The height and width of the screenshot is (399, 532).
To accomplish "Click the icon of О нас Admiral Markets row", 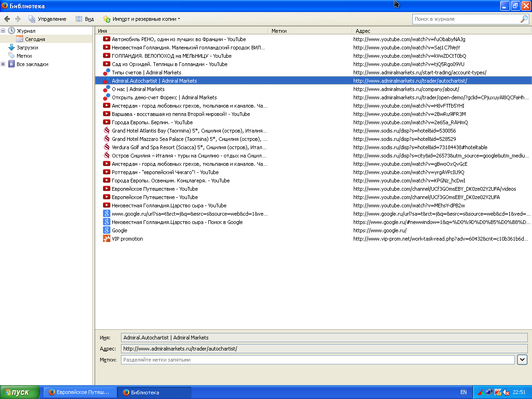I will point(107,89).
